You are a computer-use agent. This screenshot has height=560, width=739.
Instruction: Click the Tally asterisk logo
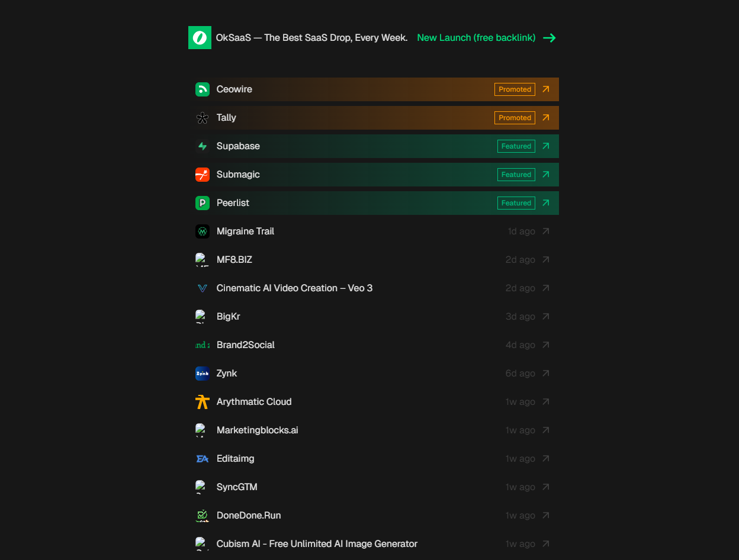pyautogui.click(x=203, y=118)
